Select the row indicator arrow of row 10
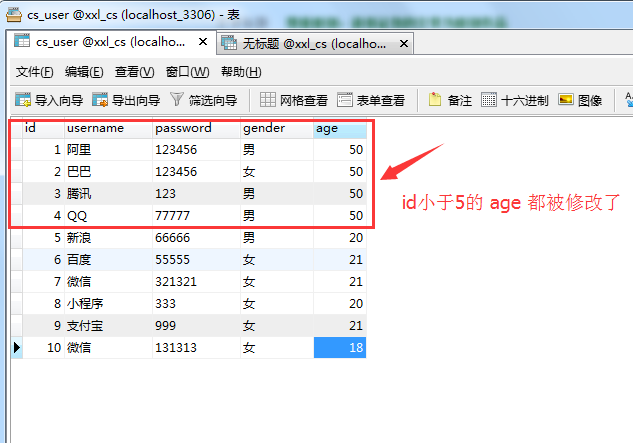 [x=17, y=347]
